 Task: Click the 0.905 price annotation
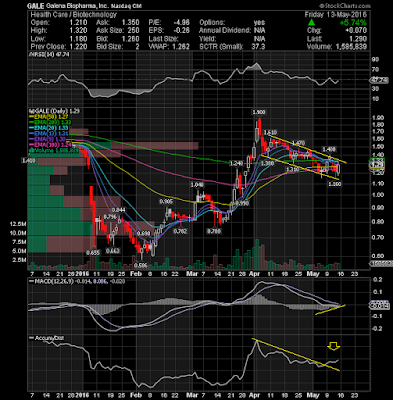click(166, 201)
